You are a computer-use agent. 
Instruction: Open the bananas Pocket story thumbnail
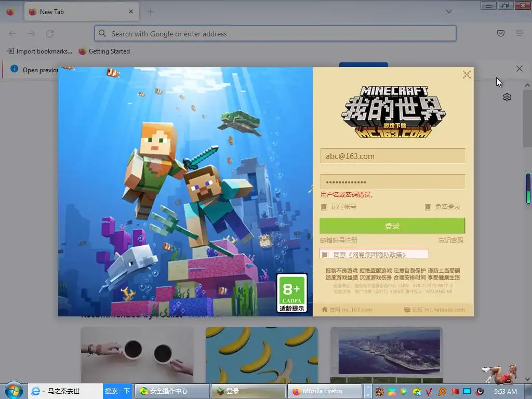[x=262, y=355]
